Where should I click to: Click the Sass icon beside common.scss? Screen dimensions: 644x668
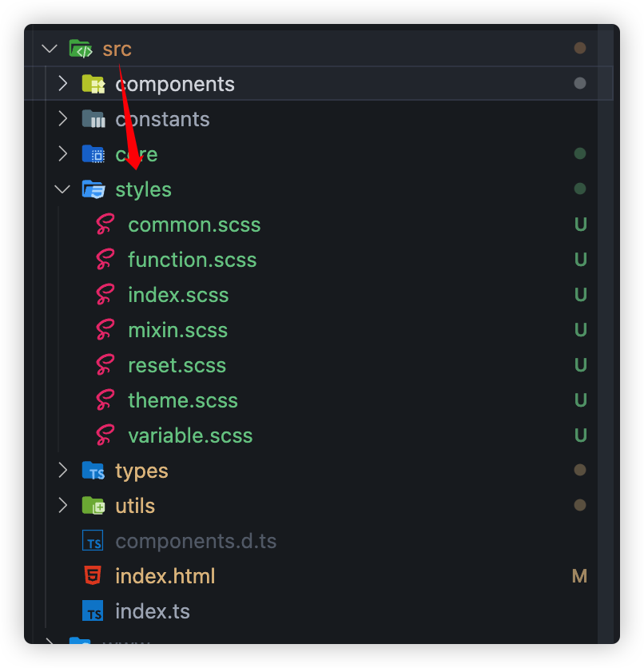[105, 225]
